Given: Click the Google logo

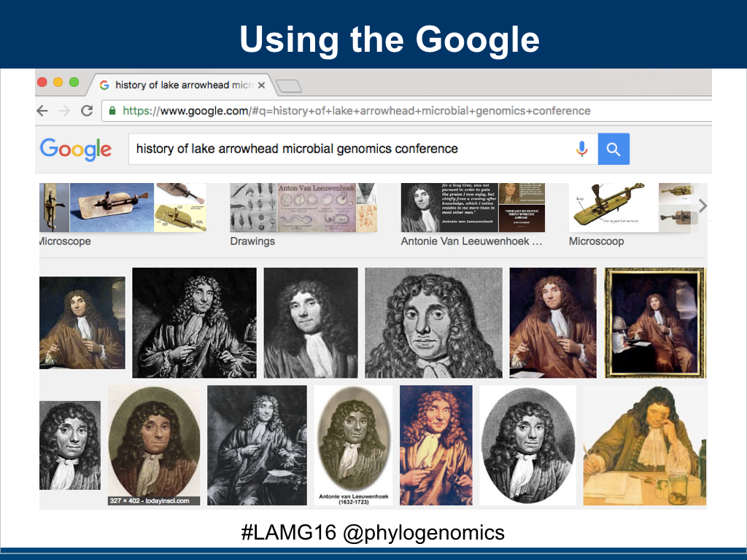Looking at the screenshot, I should click(76, 149).
